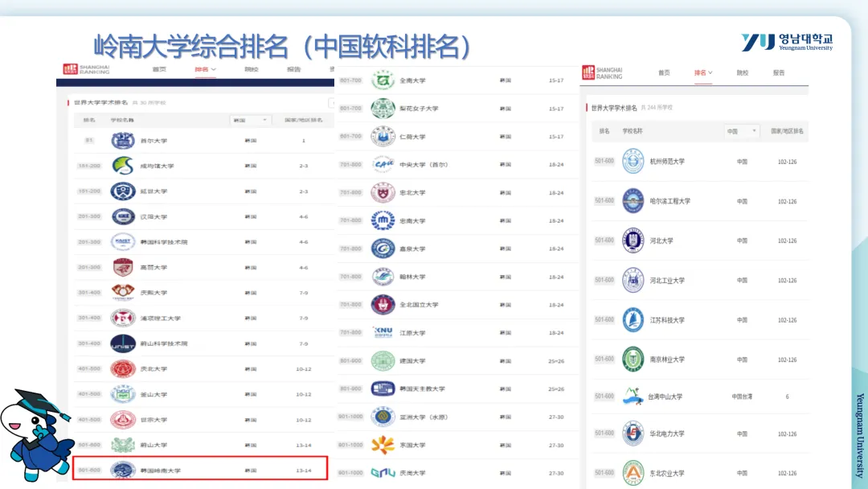The height and width of the screenshot is (489, 868).
Task: Open the 华北电力大学 school name link
Action: coord(666,434)
